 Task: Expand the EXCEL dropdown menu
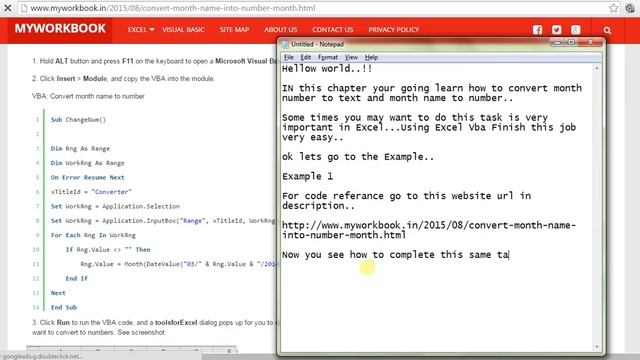pos(141,30)
